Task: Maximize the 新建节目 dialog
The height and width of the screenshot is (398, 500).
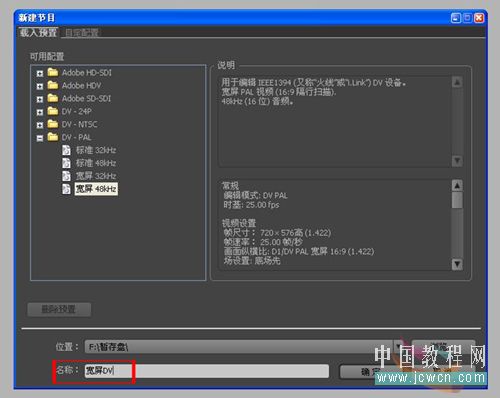Action: (467, 18)
